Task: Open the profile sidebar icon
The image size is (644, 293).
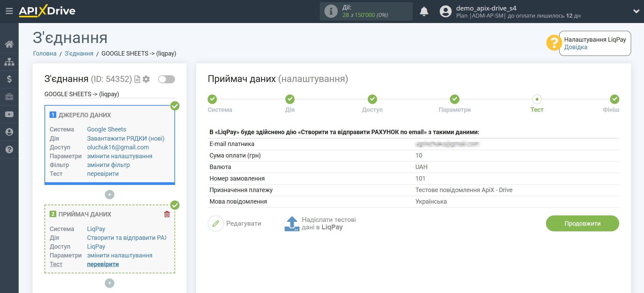Action: click(x=9, y=132)
